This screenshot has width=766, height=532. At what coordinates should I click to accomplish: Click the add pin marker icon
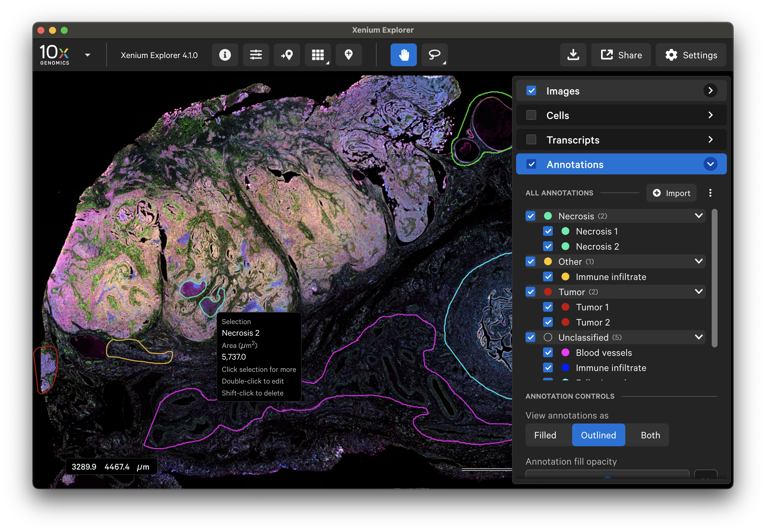point(349,55)
